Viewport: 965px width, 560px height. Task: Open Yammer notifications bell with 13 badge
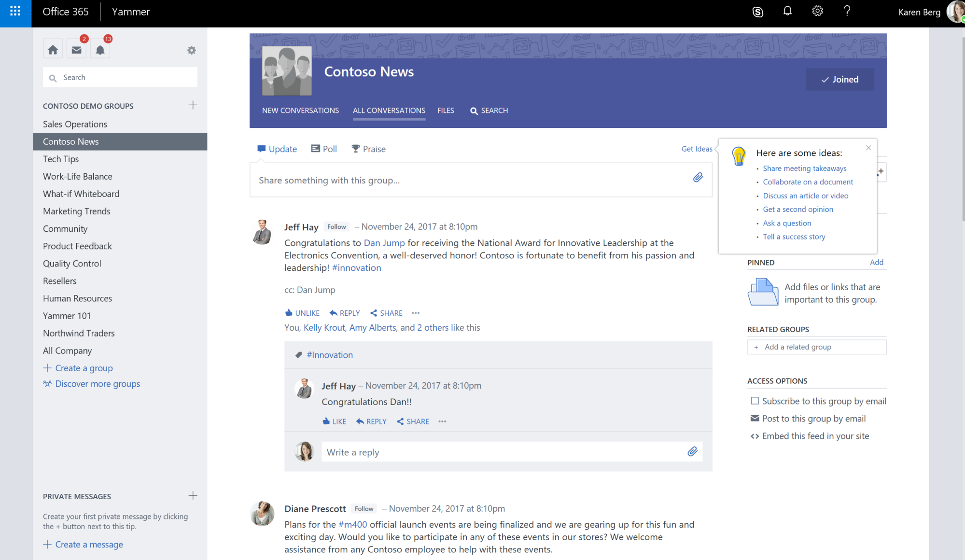click(100, 50)
